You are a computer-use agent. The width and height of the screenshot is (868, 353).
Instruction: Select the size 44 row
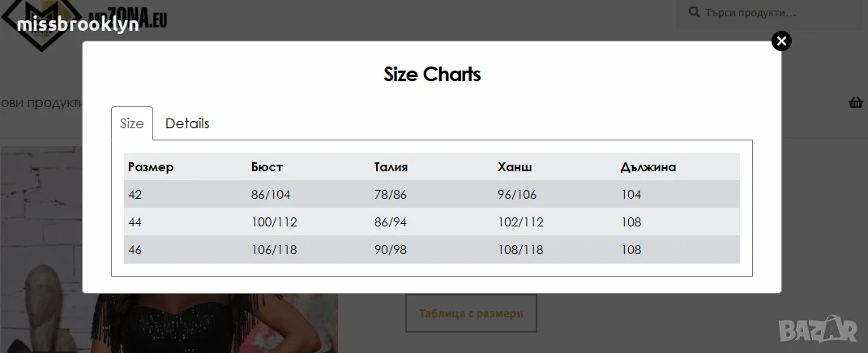coord(432,222)
